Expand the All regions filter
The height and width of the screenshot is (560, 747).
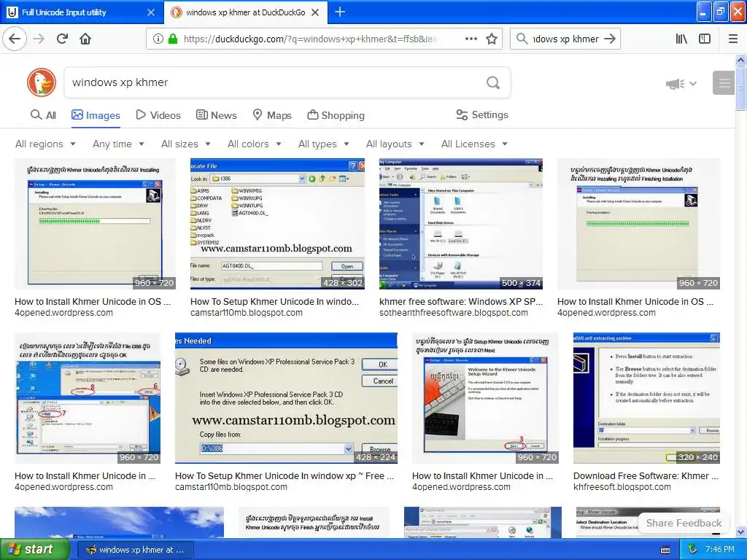(45, 144)
